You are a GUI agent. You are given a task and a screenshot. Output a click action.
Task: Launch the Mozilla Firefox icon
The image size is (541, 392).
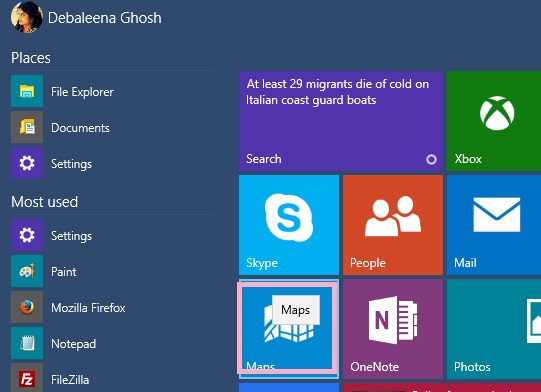[27, 307]
